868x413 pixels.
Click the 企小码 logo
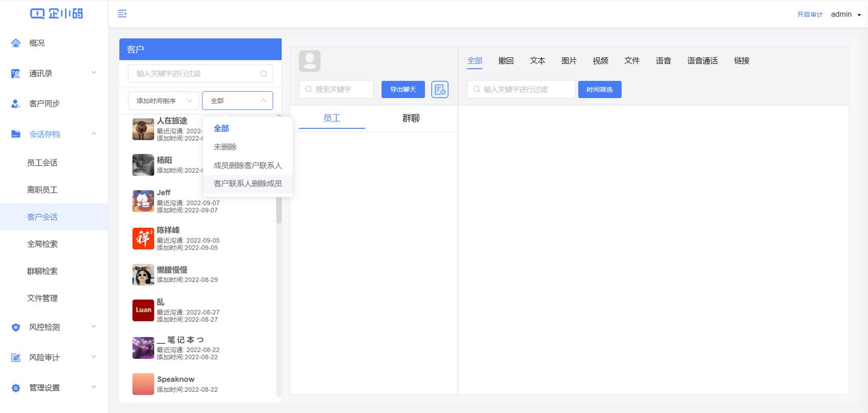pos(56,13)
